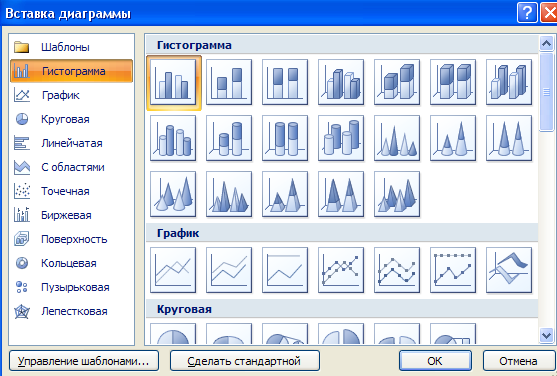The image size is (557, 376).
Task: Open the dialog help question-mark button
Action: (527, 13)
